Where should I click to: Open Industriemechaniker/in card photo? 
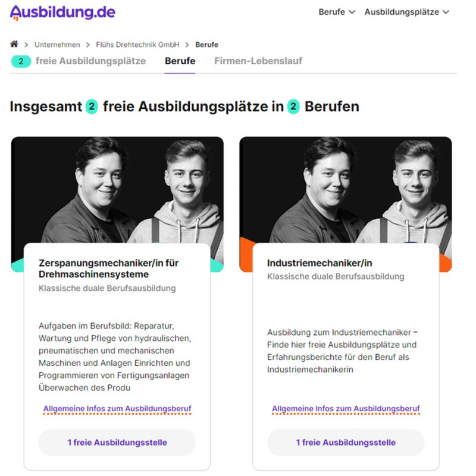(x=346, y=190)
